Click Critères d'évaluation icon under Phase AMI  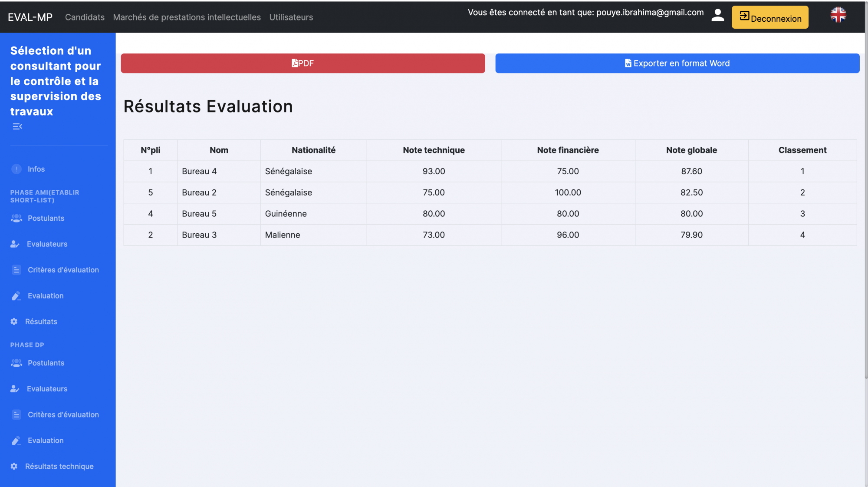click(x=16, y=270)
